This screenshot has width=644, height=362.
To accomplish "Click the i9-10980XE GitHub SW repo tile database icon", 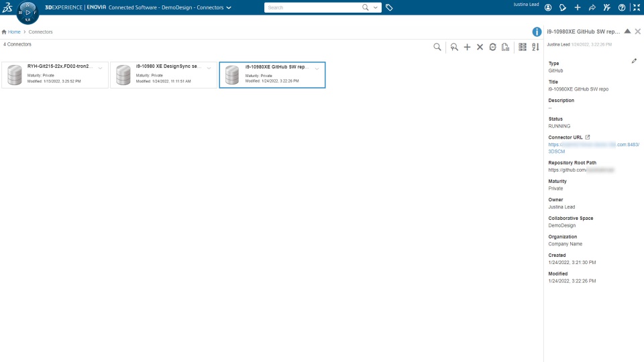I will click(x=232, y=75).
